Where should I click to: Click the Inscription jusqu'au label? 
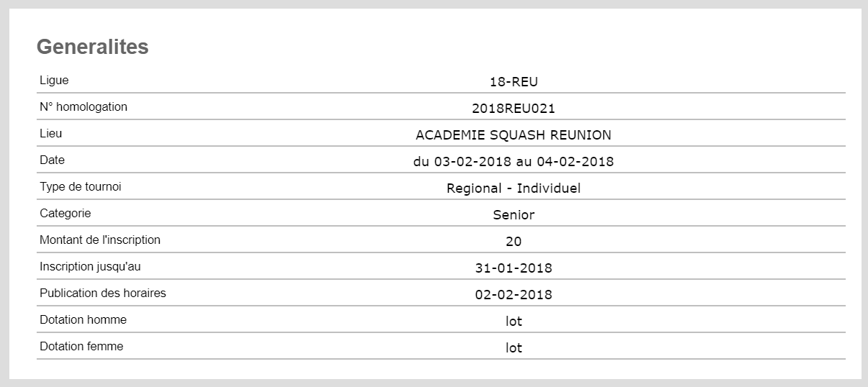coord(90,266)
